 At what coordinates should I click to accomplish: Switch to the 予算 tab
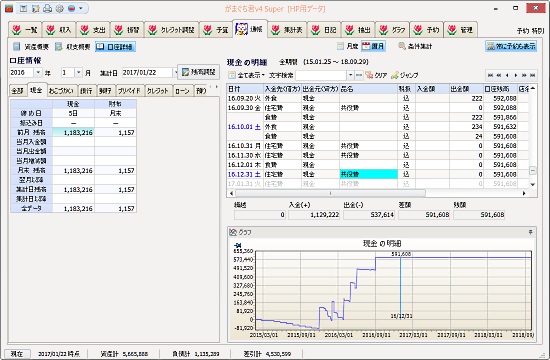216,30
